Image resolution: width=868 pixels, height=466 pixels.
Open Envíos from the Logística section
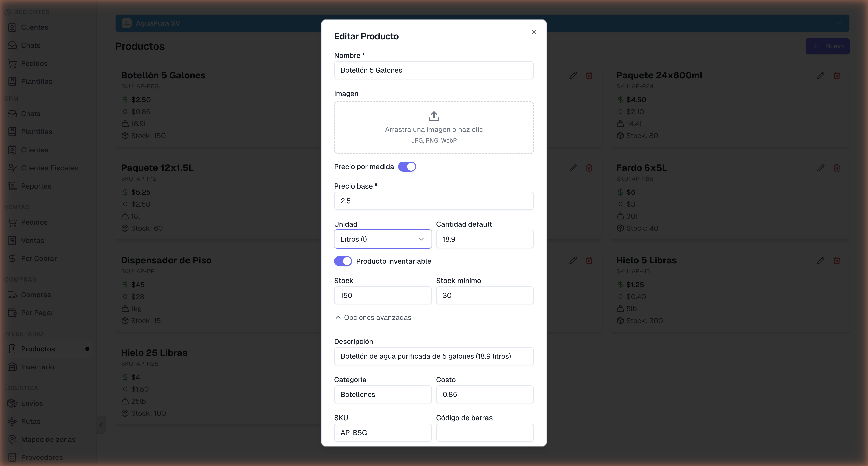[x=32, y=403]
